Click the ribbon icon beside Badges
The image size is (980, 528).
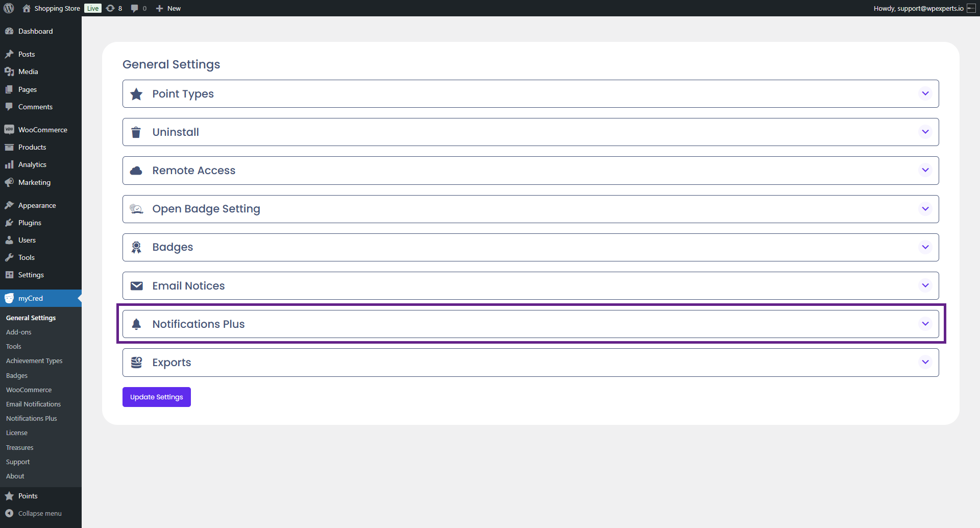click(x=136, y=247)
